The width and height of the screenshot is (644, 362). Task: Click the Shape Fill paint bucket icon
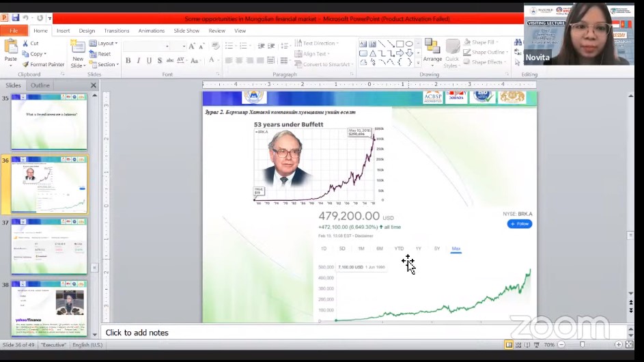(x=467, y=42)
